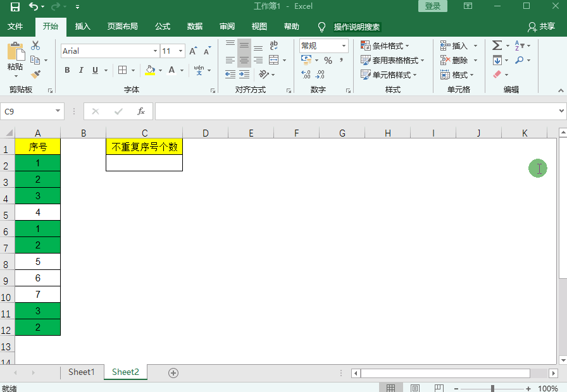
Task: Toggle Bold formatting
Action: [x=67, y=70]
